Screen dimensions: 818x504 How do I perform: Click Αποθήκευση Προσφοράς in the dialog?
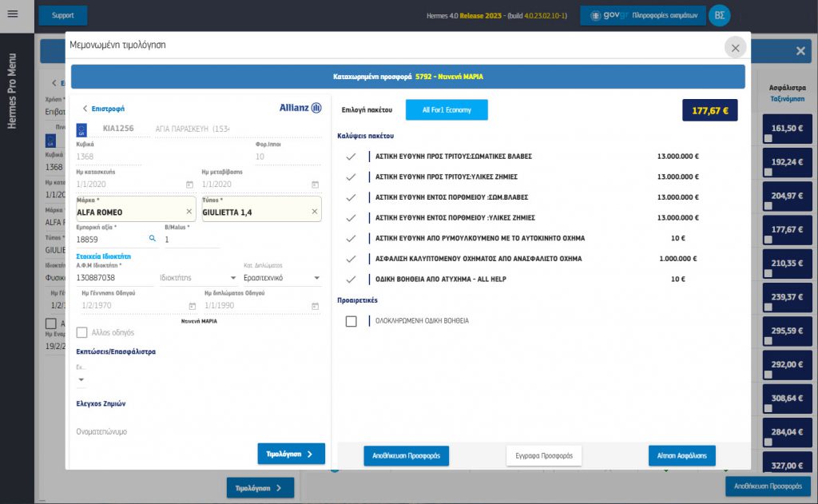click(406, 455)
